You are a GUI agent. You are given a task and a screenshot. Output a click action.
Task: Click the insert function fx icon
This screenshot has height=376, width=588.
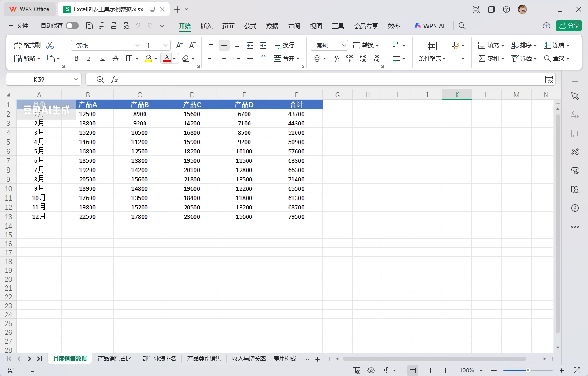click(114, 79)
